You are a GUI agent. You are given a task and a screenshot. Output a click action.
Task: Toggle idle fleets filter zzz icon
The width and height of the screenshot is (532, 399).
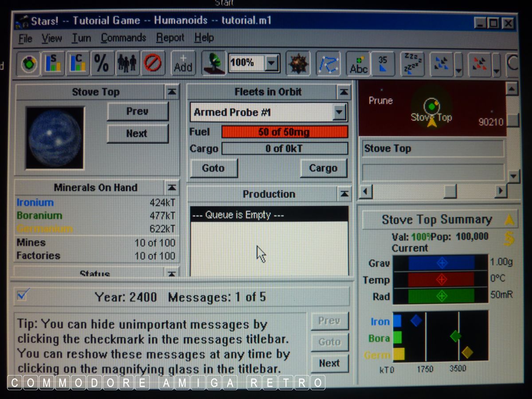(x=412, y=64)
